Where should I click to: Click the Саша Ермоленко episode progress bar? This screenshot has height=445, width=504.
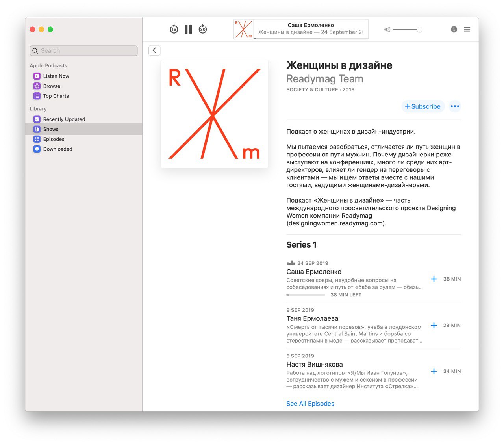click(x=306, y=295)
